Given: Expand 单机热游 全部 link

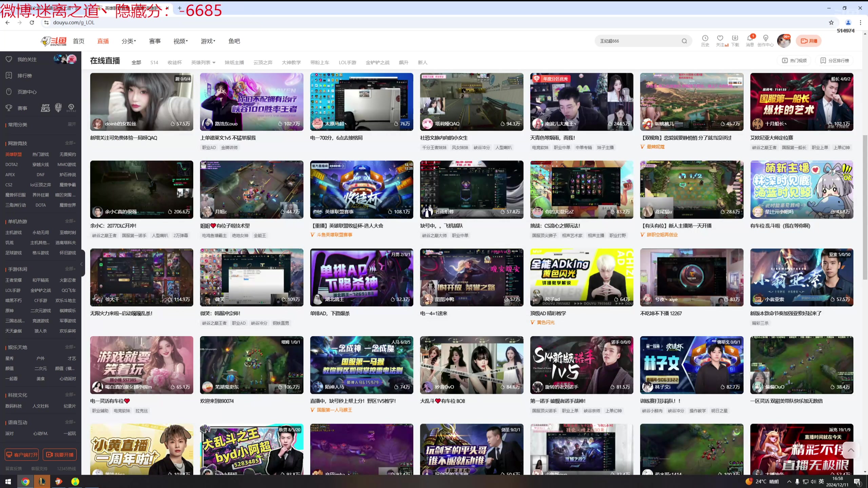Looking at the screenshot, I should point(70,221).
